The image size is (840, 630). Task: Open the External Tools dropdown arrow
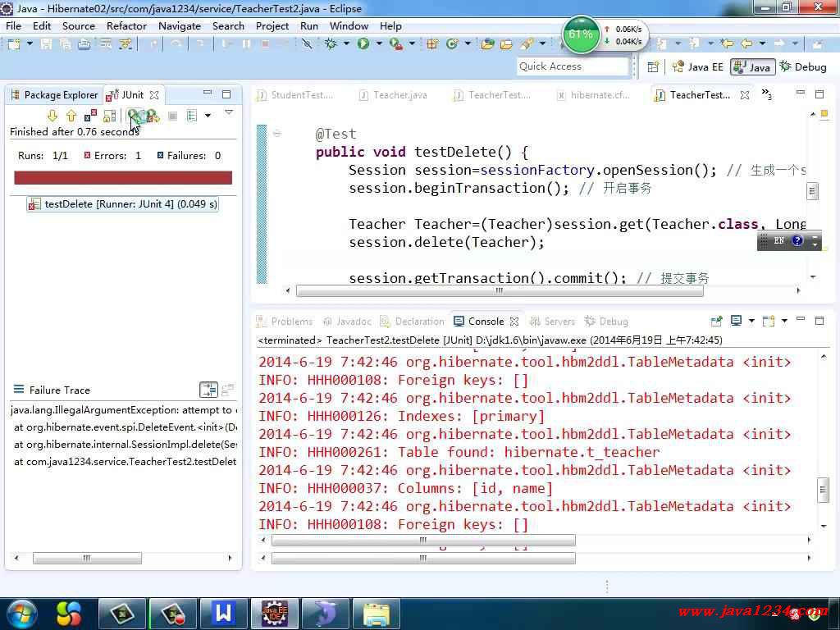pyautogui.click(x=412, y=43)
